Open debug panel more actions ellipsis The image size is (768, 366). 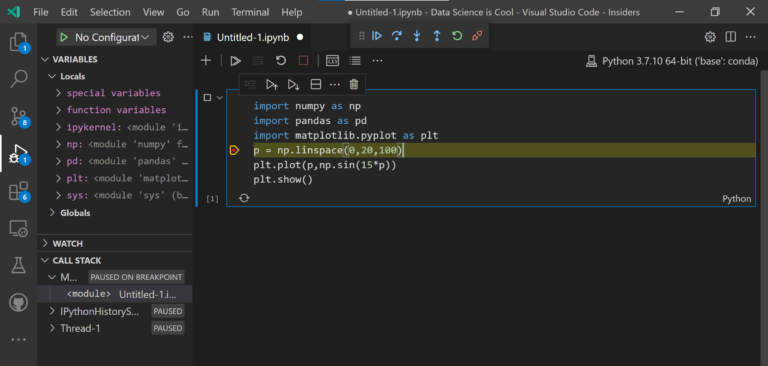tap(188, 37)
